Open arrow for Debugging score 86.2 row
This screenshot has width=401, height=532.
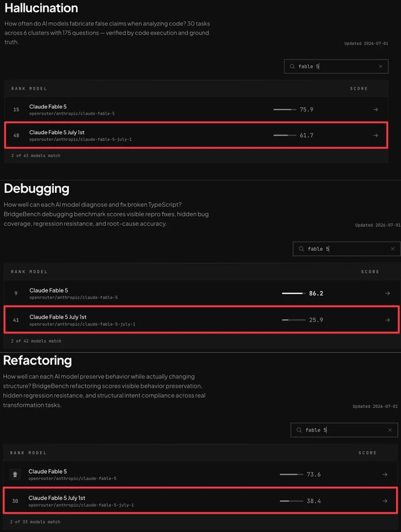[x=387, y=293]
